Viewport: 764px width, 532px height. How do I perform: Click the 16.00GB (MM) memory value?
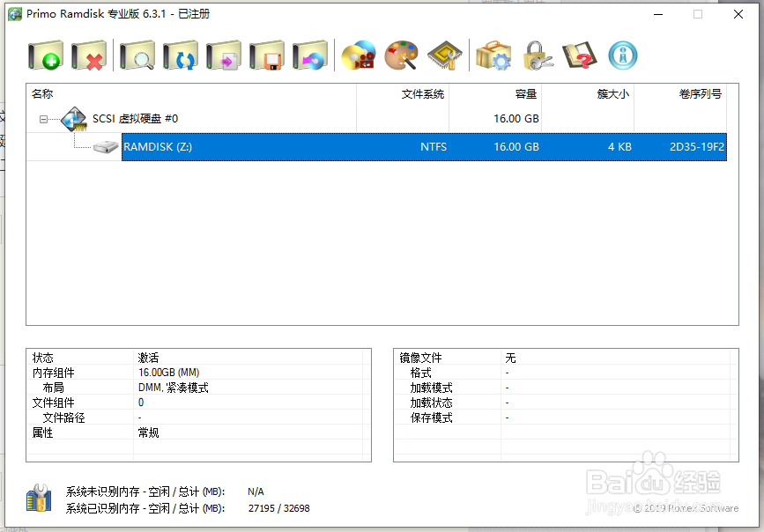(168, 373)
